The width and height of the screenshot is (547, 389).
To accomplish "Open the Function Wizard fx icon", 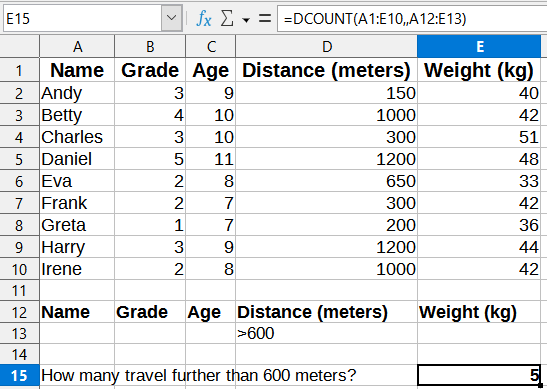I will [204, 18].
